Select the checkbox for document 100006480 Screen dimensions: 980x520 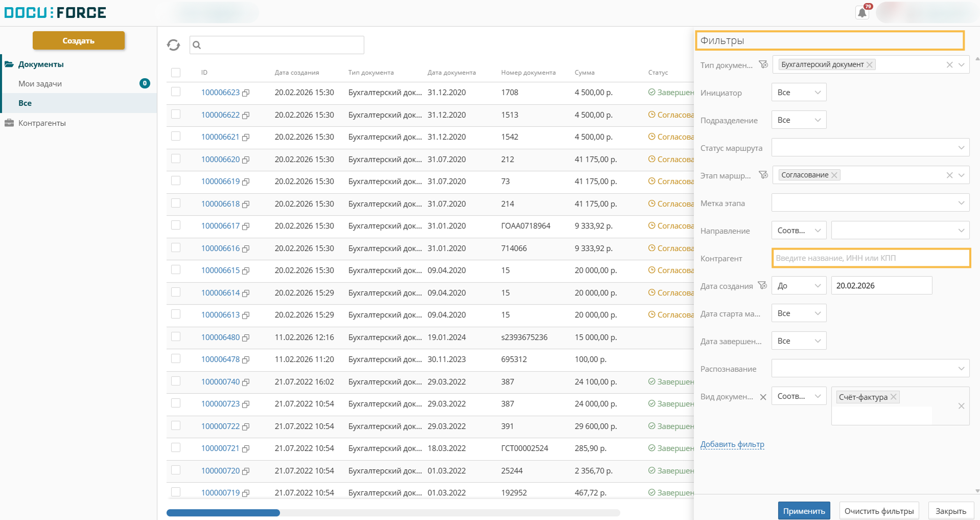pyautogui.click(x=176, y=336)
